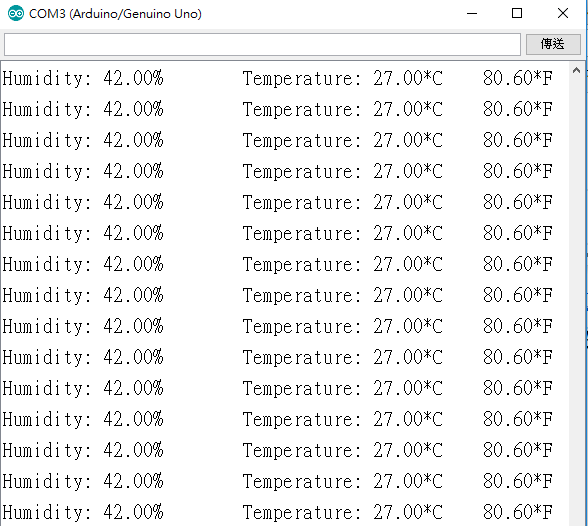The width and height of the screenshot is (588, 526).
Task: Maximize the COM3 serial monitor window
Action: click(517, 13)
